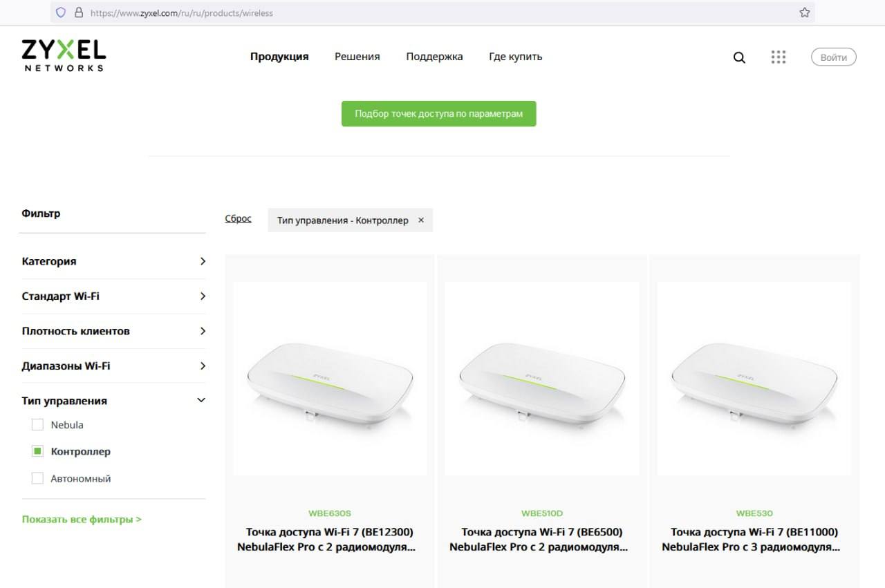Click Подбор точек доступа по параметрам
This screenshot has width=885, height=588.
(x=439, y=114)
